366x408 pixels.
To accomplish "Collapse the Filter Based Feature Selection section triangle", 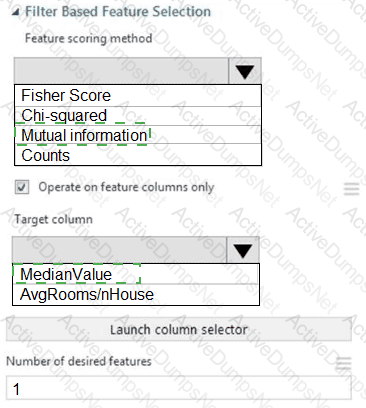I will [15, 12].
